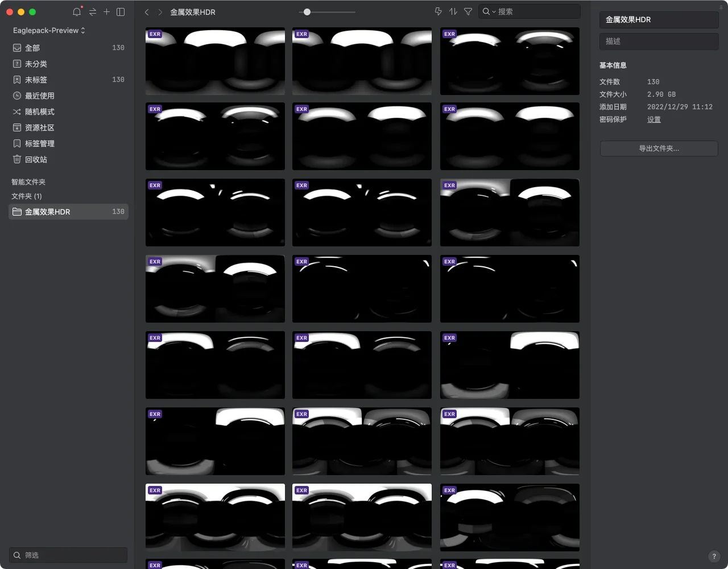Select the middle EXR thumbnail in the top row
Screen dimensions: 728x569
click(x=362, y=61)
